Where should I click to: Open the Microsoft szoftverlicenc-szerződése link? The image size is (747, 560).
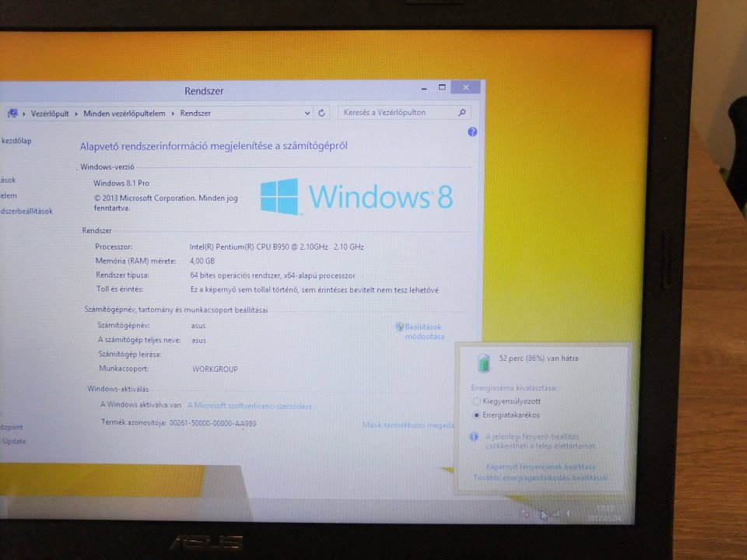(x=250, y=406)
